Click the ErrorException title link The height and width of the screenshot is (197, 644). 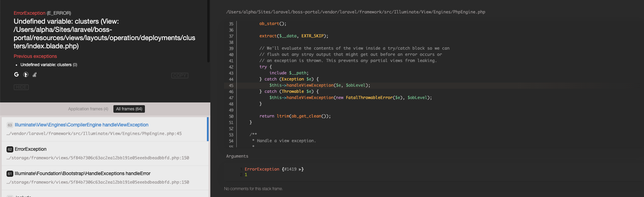pyautogui.click(x=29, y=13)
